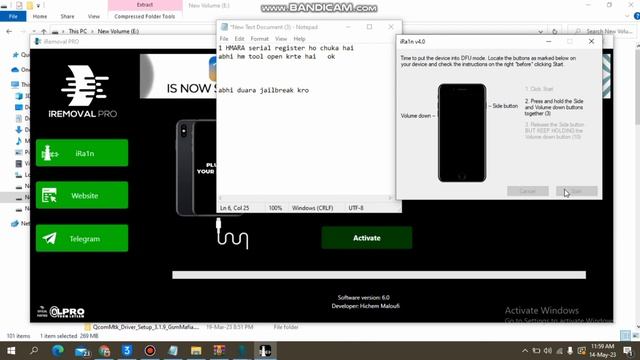Open taskbar Search magnifier

click(34, 350)
